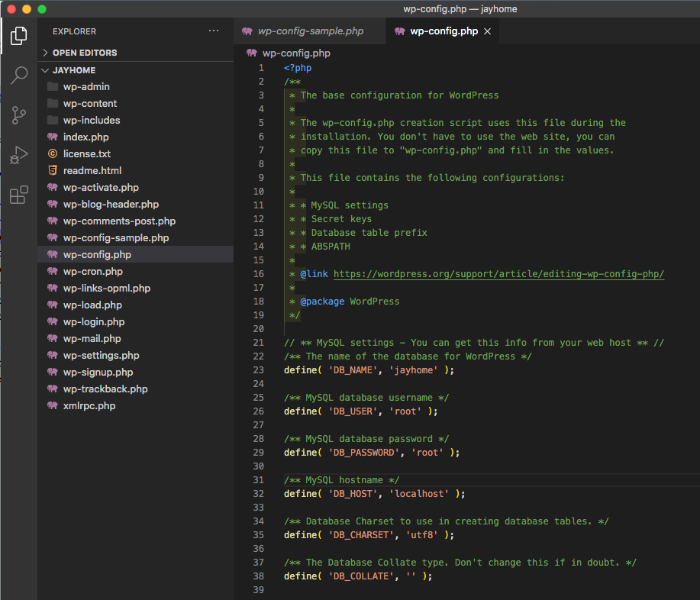Click the wordpress.org support link on line 16
Image resolution: width=700 pixels, height=600 pixels.
click(498, 274)
